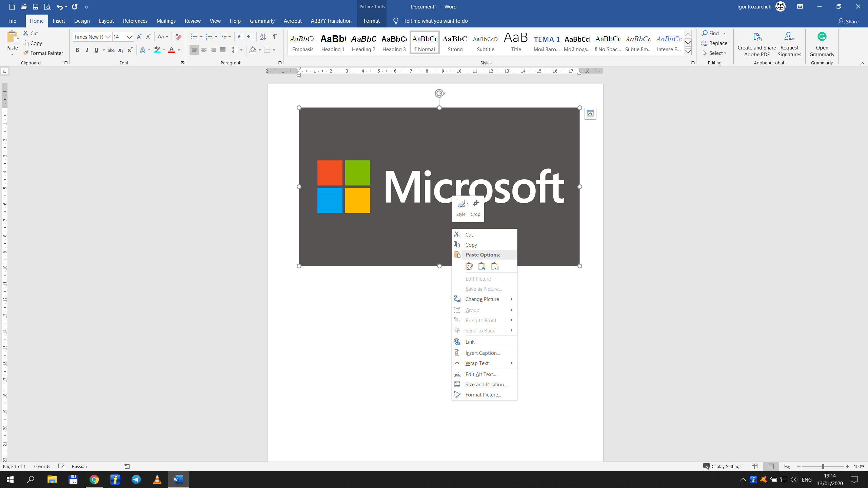Click the Crop tool in mini toolbar

[x=475, y=207]
